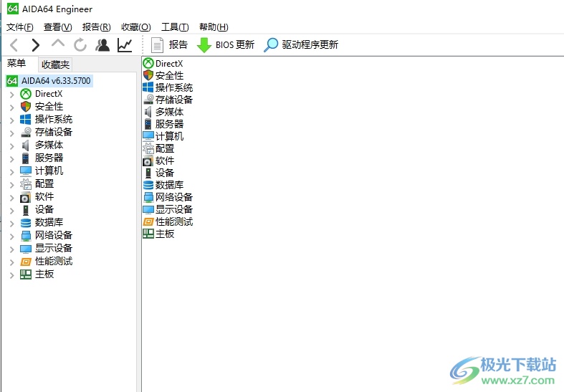Expand the 性能测试 tree node

click(x=12, y=262)
